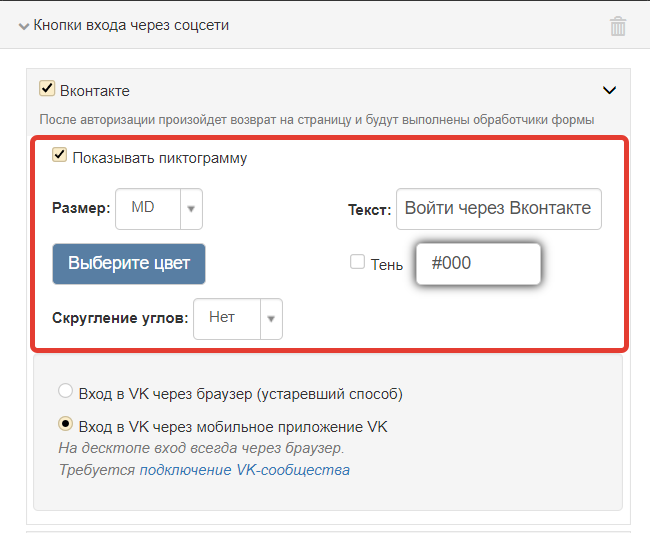
Task: Open the "подключение VK-сообщества" link
Action: (x=245, y=470)
